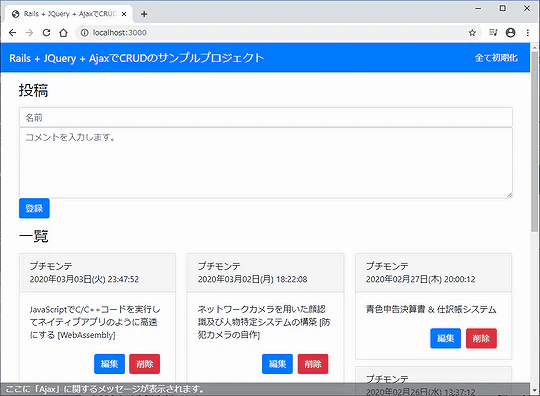Viewport: 540px width, 396px height.
Task: Click the 全て初期化 link in navbar
Action: [496, 58]
